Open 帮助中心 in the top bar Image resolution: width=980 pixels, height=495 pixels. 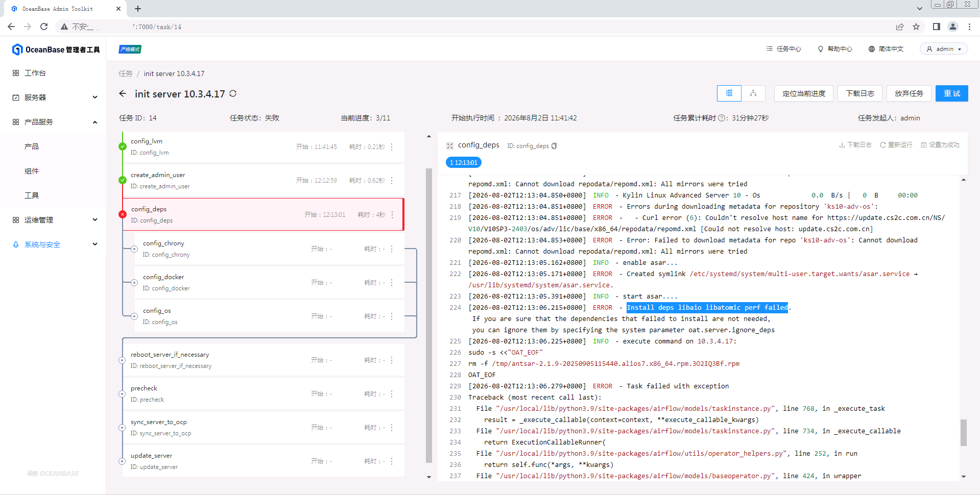[x=835, y=49]
